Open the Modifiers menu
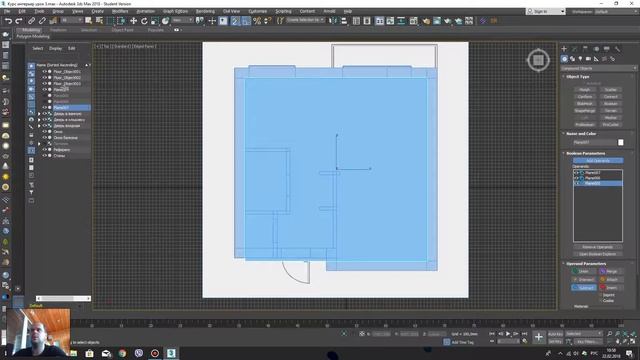This screenshot has height=360, width=640. (x=120, y=11)
